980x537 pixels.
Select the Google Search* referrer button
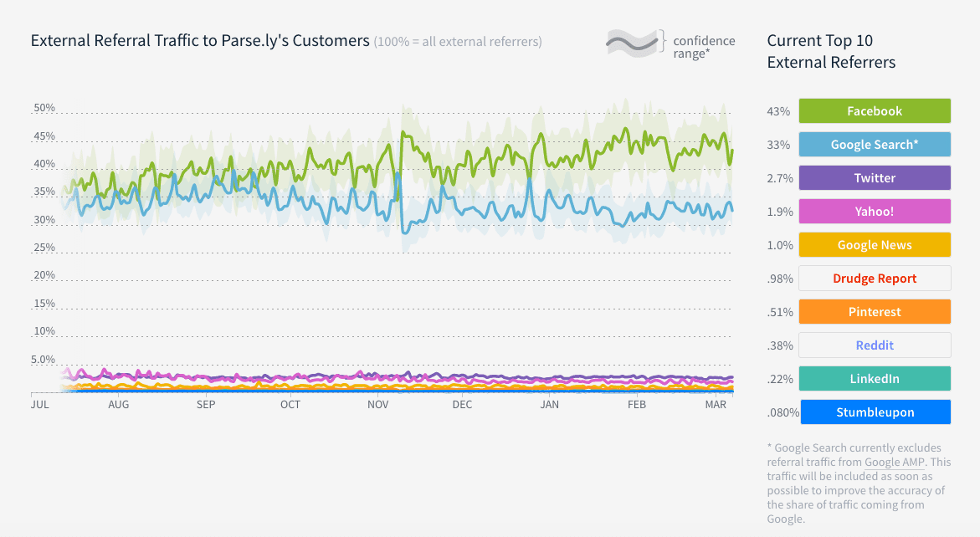pyautogui.click(x=875, y=145)
